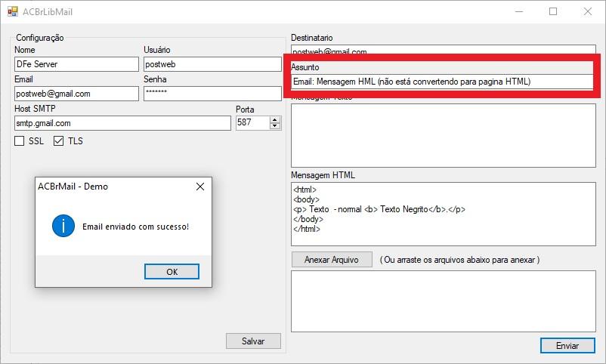
Task: Click the 'Configuração' group label
Action: click(x=40, y=38)
